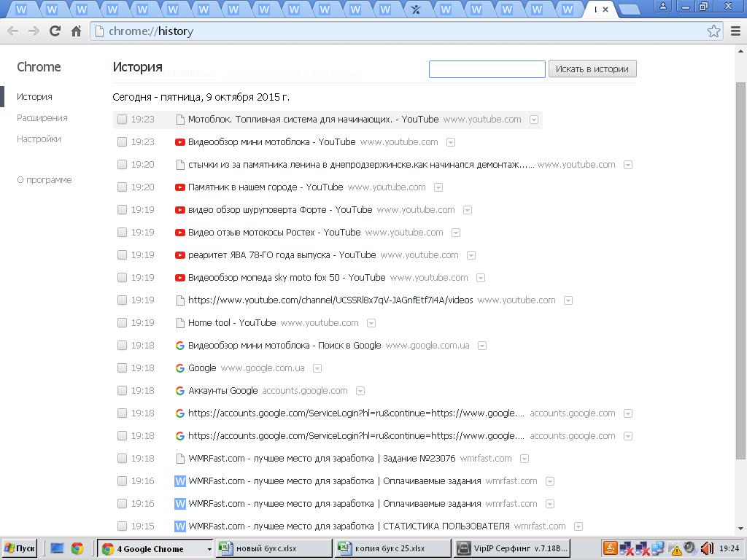747x560 pixels.
Task: Open dropdown for WMRFast СТАТИСТИКА ПОЛЬЗОВАТЕЛЯ entry
Action: tap(578, 526)
